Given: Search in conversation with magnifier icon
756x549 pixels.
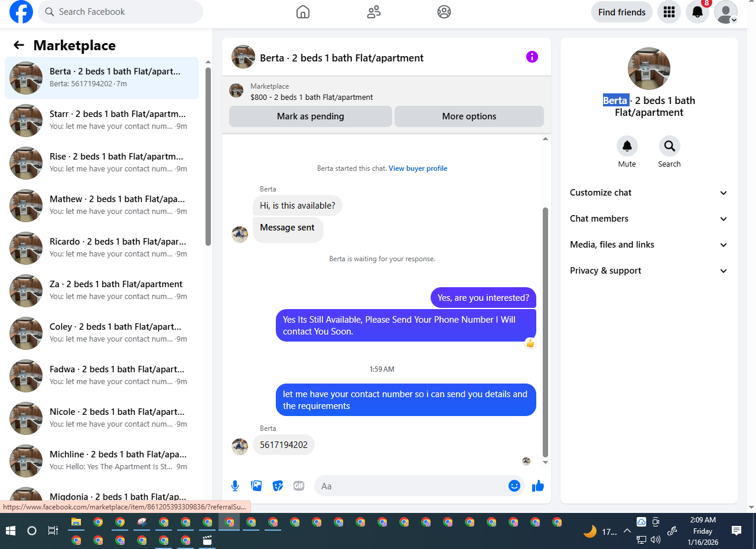Looking at the screenshot, I should coord(670,146).
